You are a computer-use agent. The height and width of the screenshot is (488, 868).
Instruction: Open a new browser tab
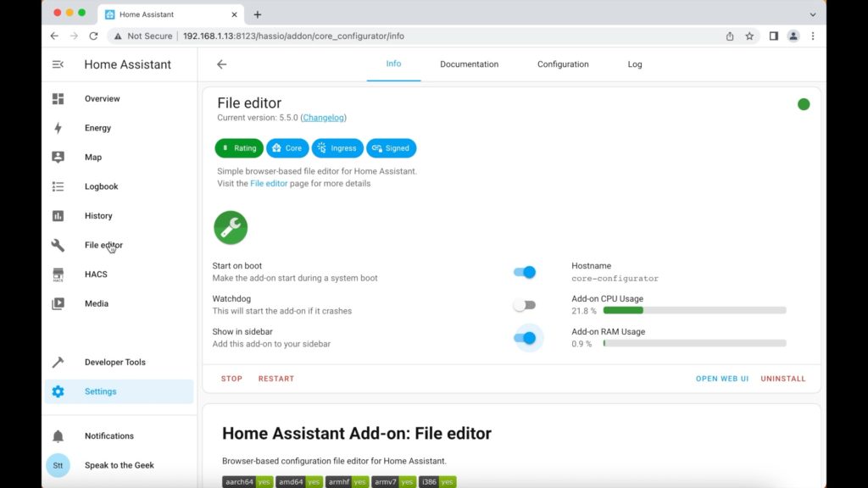(258, 14)
